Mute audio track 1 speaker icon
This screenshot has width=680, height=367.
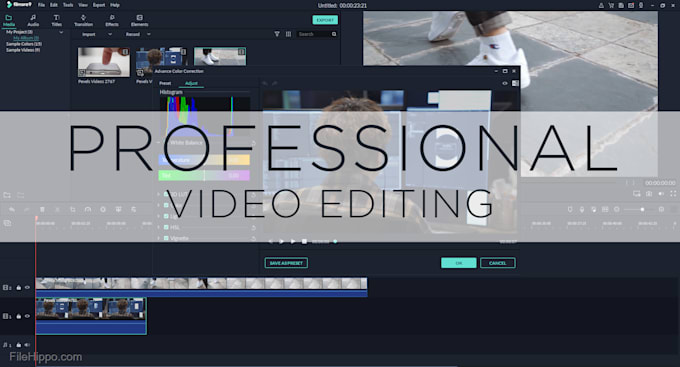27,345
